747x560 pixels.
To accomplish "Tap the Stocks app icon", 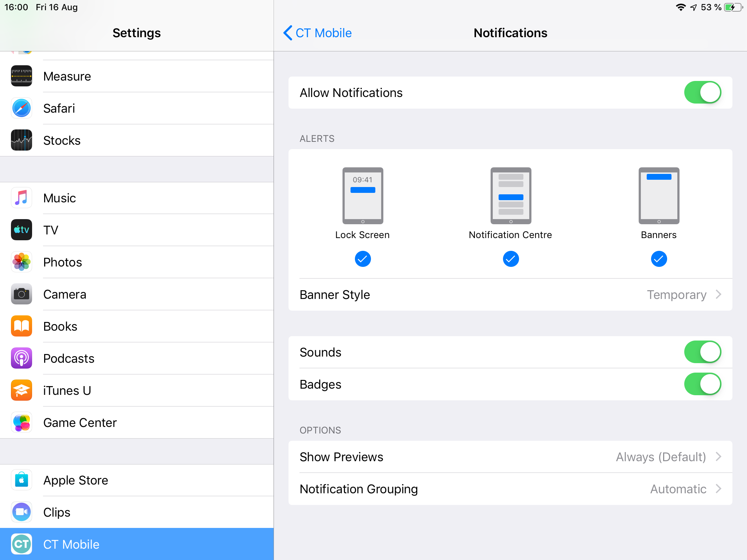I will pos(22,140).
